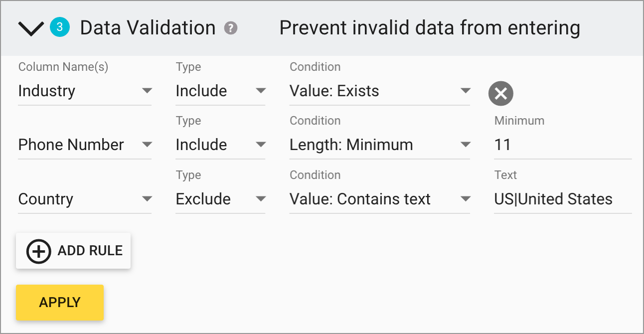
Task: Collapse the Data Validation section chevron
Action: point(31,29)
